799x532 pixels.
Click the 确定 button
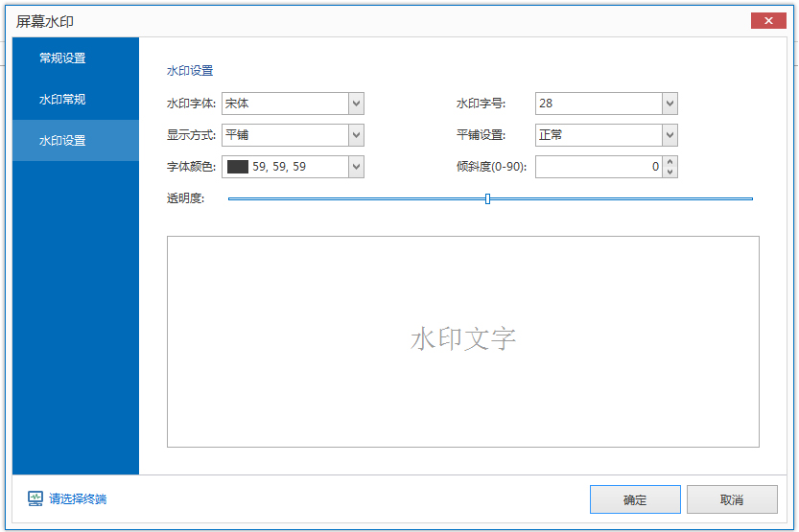tap(635, 499)
